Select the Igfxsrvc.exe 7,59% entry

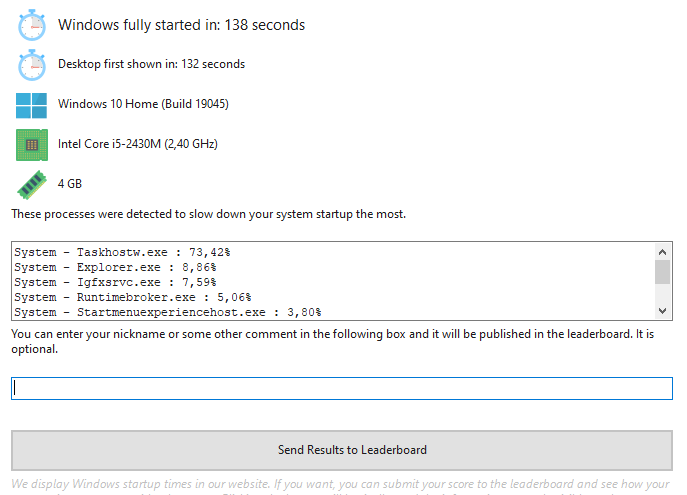pyautogui.click(x=119, y=283)
